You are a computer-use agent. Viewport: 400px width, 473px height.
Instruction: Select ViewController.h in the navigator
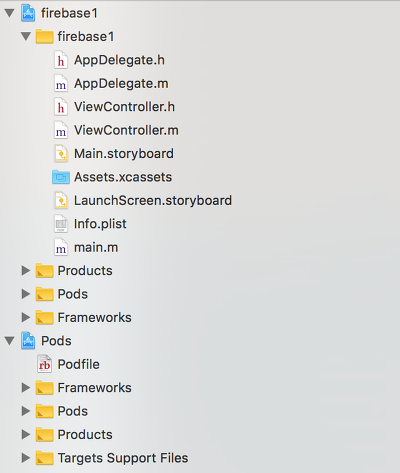[124, 107]
